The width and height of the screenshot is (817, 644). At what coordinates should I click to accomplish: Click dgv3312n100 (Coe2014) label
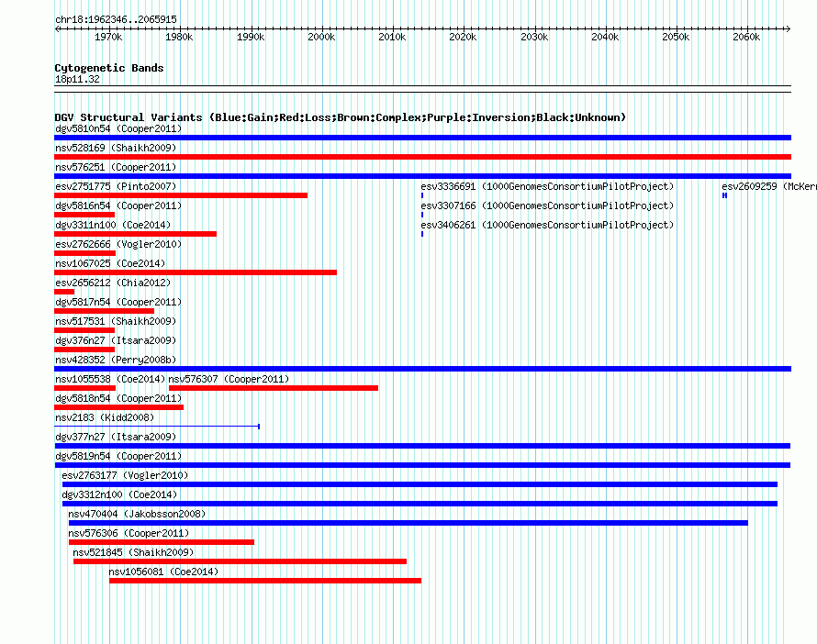click(120, 494)
